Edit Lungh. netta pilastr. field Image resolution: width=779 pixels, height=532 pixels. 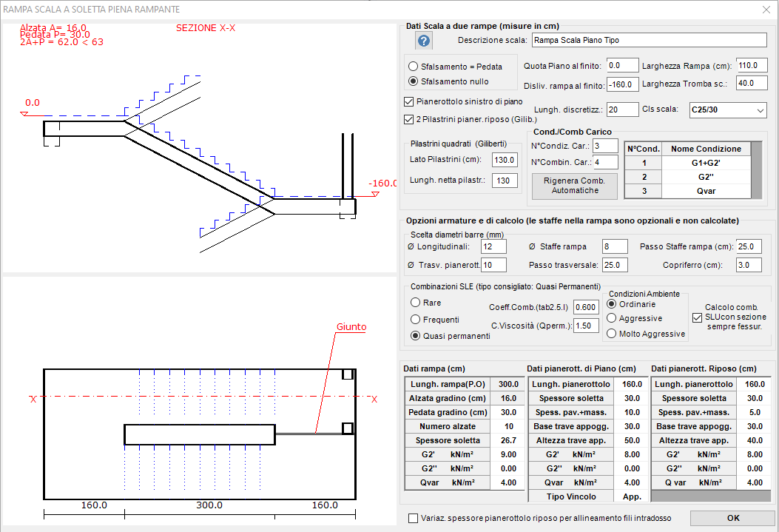pos(505,181)
